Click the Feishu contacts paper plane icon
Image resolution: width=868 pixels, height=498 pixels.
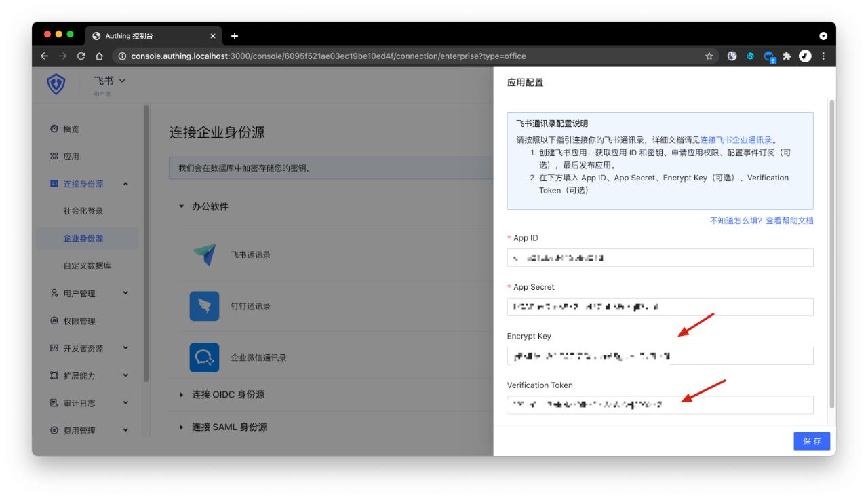tap(204, 255)
